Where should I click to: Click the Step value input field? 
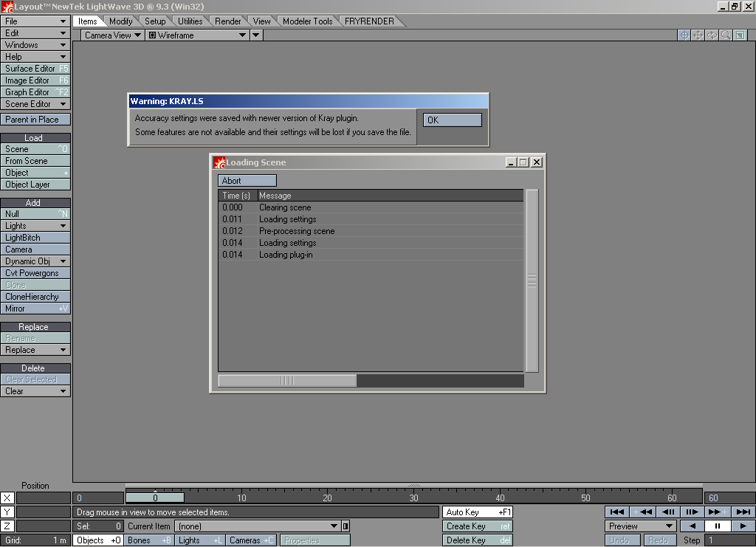click(729, 540)
